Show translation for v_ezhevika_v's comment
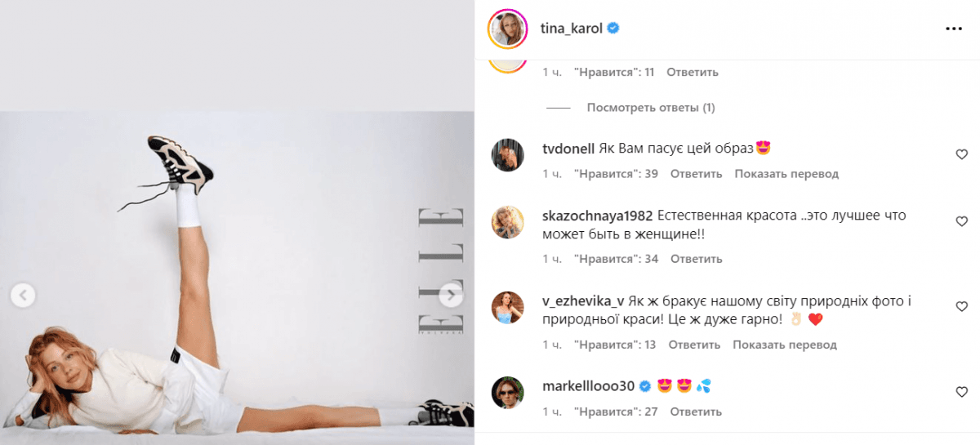Image resolution: width=980 pixels, height=445 pixels. [785, 345]
